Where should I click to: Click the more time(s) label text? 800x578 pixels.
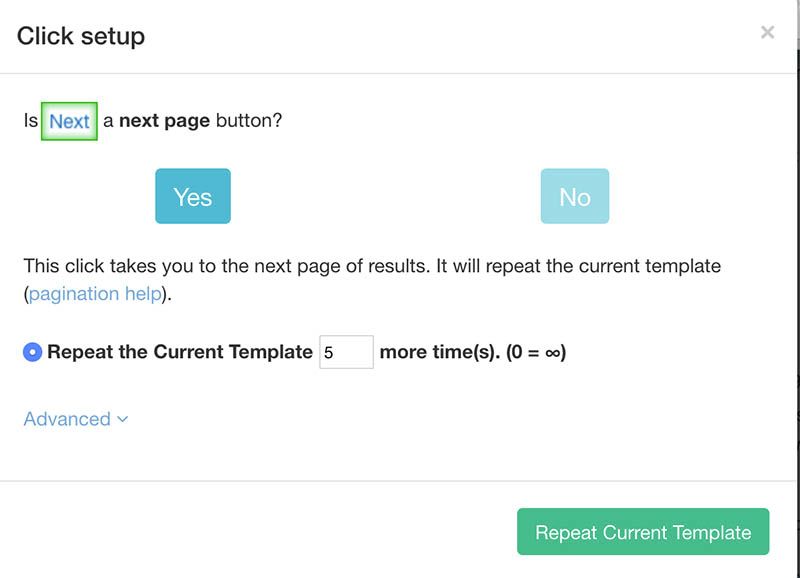[x=440, y=352]
